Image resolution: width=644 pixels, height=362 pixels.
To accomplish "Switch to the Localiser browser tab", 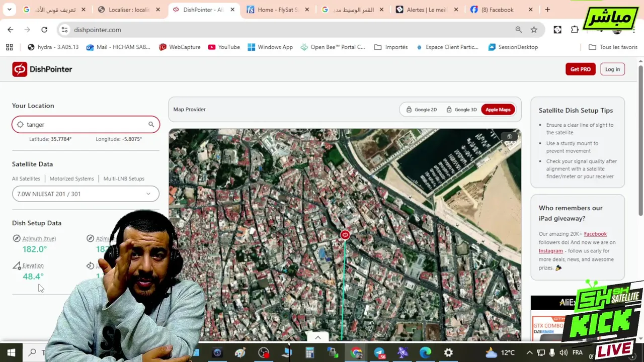I will (x=129, y=10).
